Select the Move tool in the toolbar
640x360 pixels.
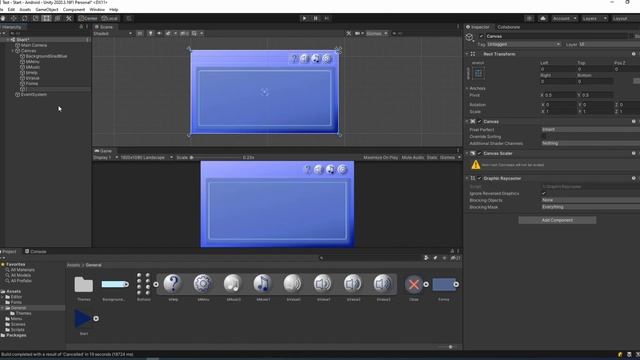point(13,18)
